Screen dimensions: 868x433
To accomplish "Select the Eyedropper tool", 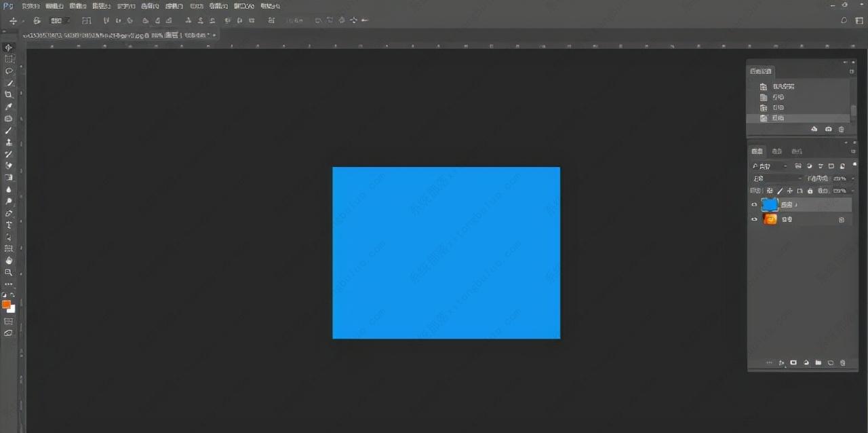I will 9,107.
